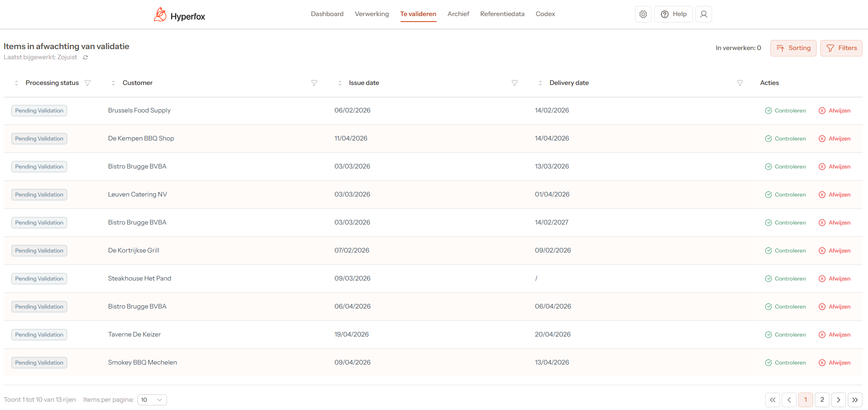Image resolution: width=868 pixels, height=410 pixels.
Task: Toggle sort order on Customer column
Action: click(x=113, y=83)
